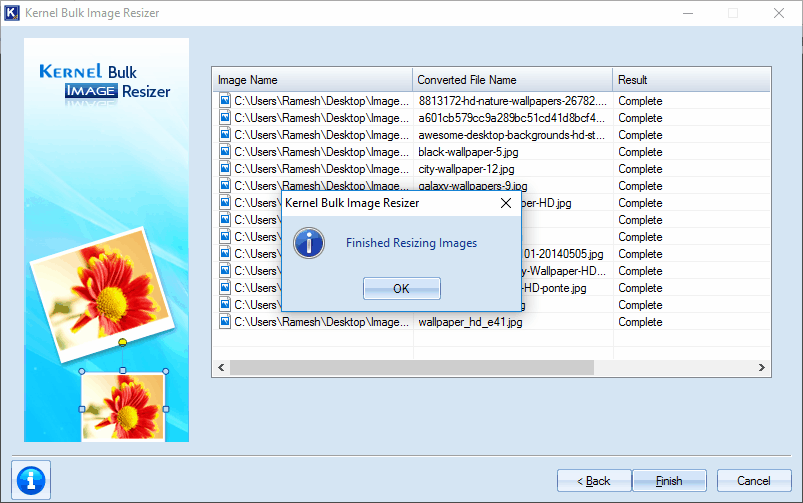Click the horizontal scrollbar right arrow

(x=762, y=367)
